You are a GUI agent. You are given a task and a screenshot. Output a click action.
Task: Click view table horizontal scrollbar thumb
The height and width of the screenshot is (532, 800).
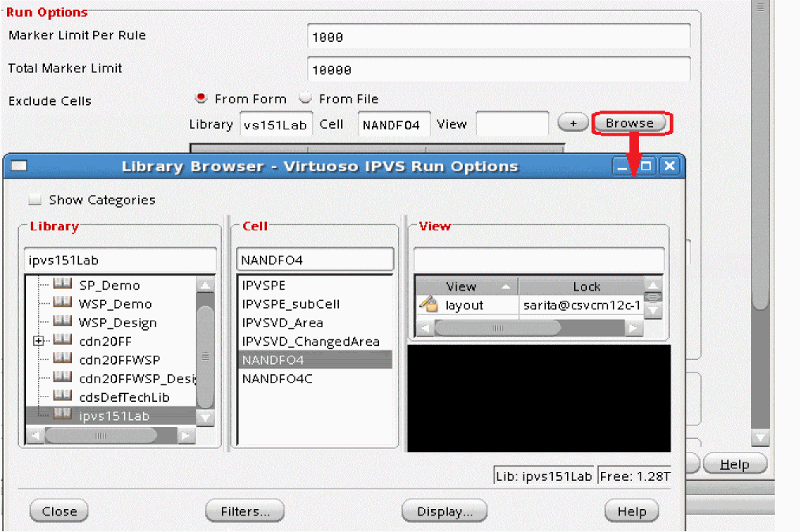click(x=498, y=328)
